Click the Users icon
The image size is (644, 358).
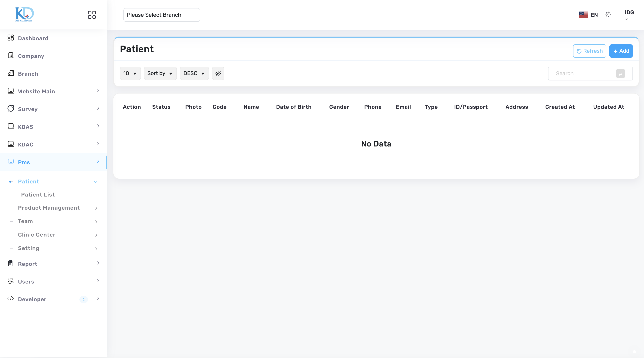11,281
